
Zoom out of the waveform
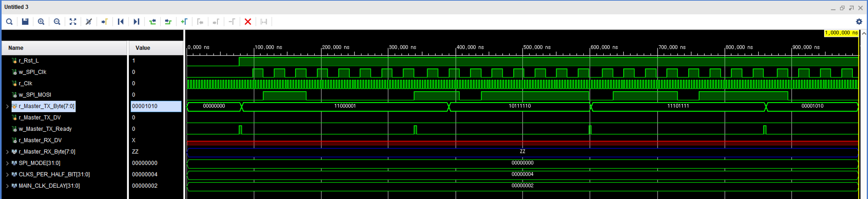57,22
